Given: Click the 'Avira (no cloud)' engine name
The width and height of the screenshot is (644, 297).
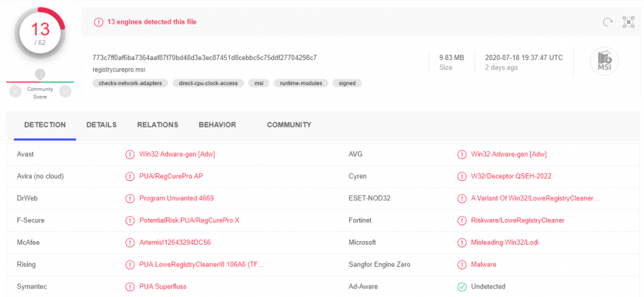Looking at the screenshot, I should [40, 176].
